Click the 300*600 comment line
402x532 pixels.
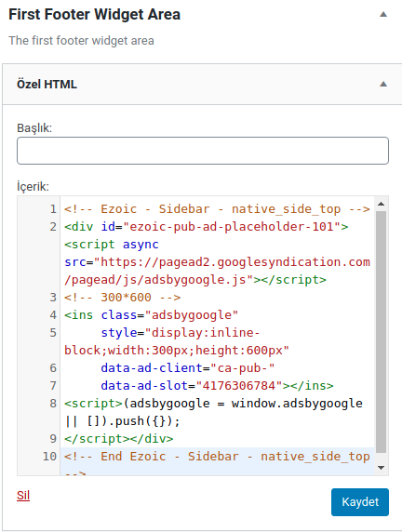122,298
